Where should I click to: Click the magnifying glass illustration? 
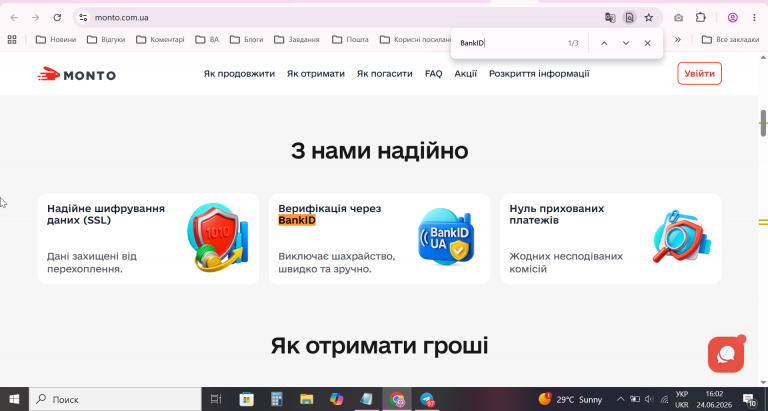click(681, 237)
